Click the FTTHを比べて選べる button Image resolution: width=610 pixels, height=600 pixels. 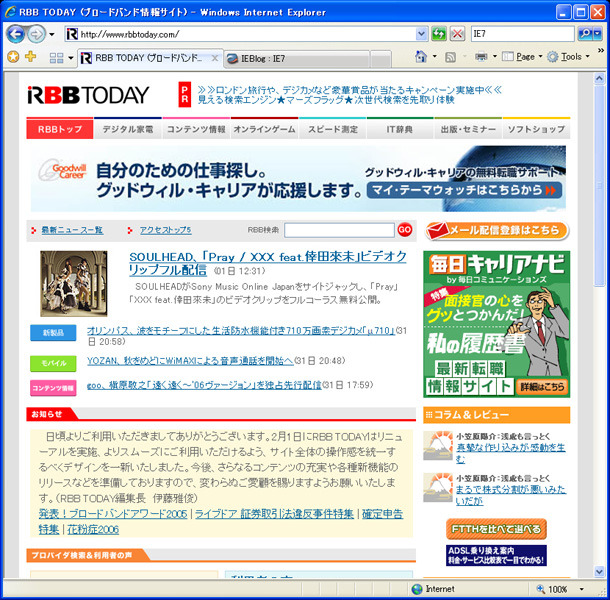point(496,529)
